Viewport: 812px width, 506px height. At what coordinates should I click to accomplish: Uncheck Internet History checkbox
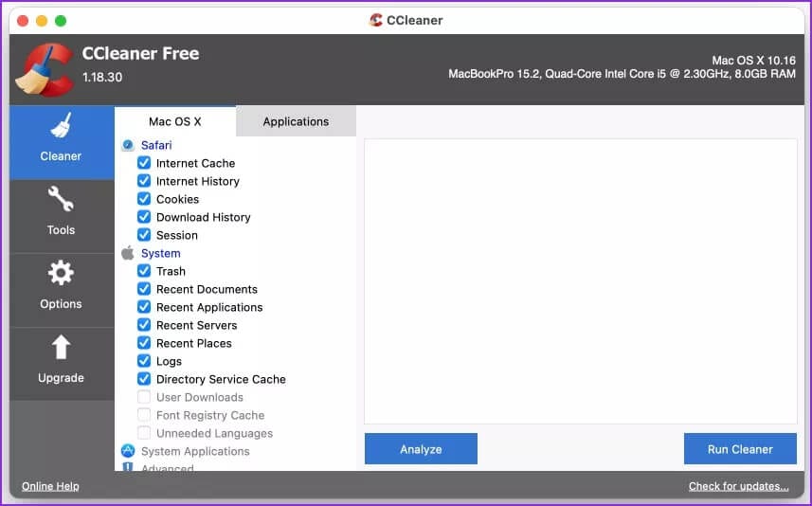144,181
